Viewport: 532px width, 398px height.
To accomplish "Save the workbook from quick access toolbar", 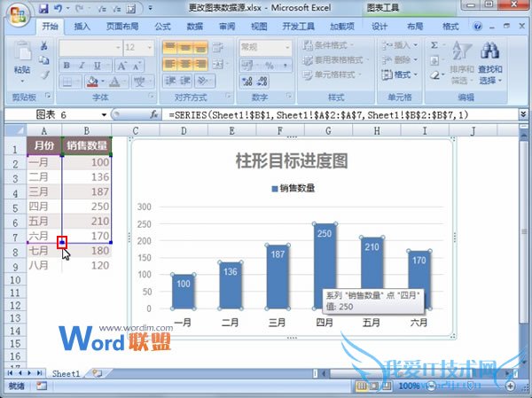I will (x=43, y=9).
